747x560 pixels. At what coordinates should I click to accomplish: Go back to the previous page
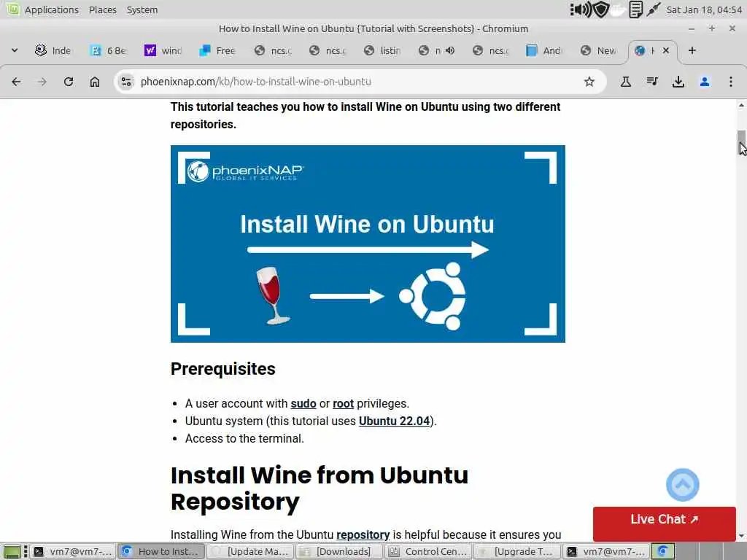coord(16,82)
